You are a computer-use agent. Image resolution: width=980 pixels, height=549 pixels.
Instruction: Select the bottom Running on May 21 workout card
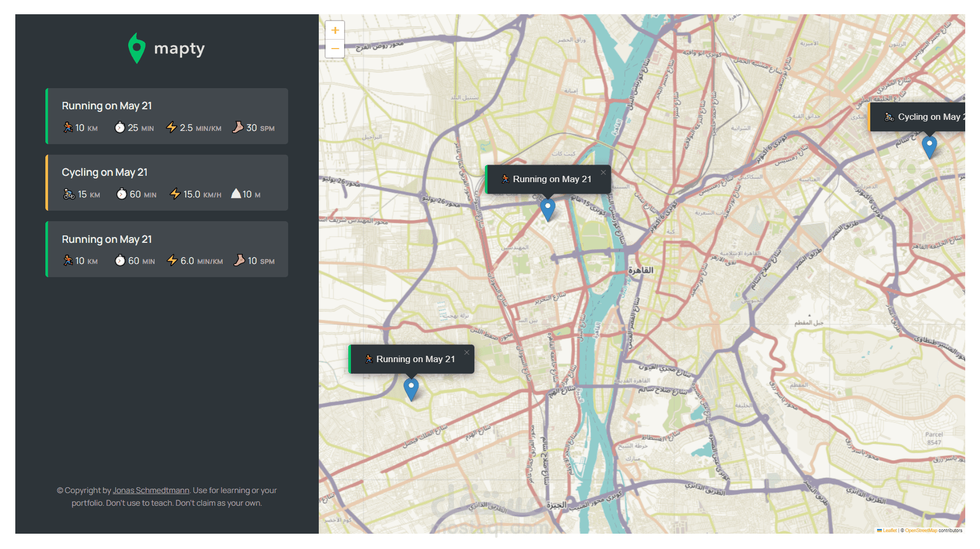pyautogui.click(x=167, y=249)
